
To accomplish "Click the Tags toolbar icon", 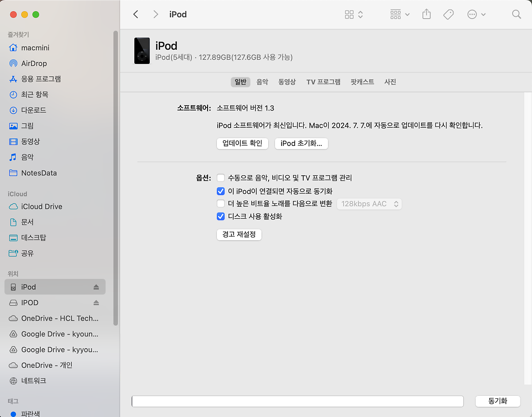I will click(449, 15).
